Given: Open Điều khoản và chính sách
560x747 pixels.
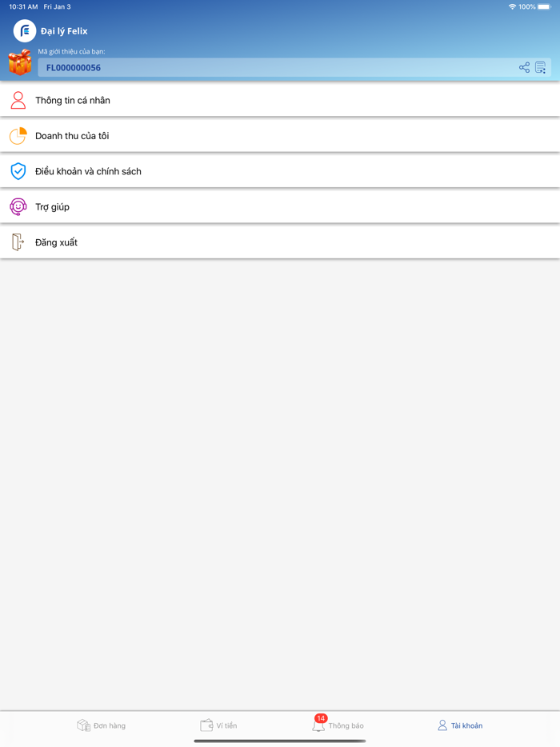Looking at the screenshot, I should click(88, 171).
